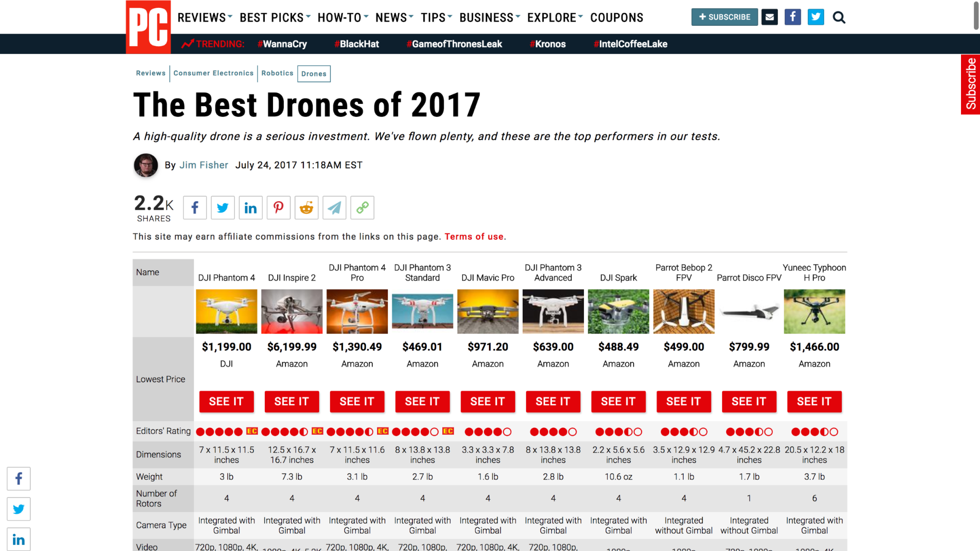
Task: Open the DJI Phantom 4 drone thumbnail
Action: [226, 312]
